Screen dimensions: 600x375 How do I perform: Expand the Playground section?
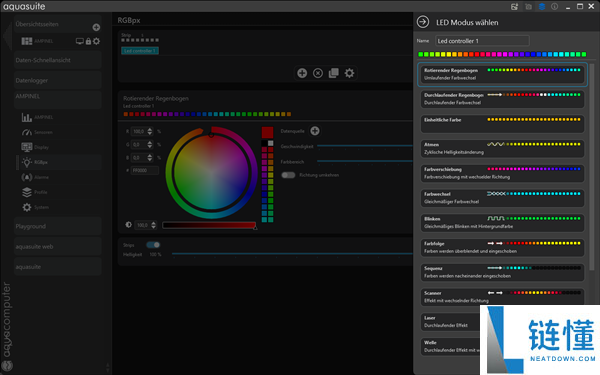[57, 226]
